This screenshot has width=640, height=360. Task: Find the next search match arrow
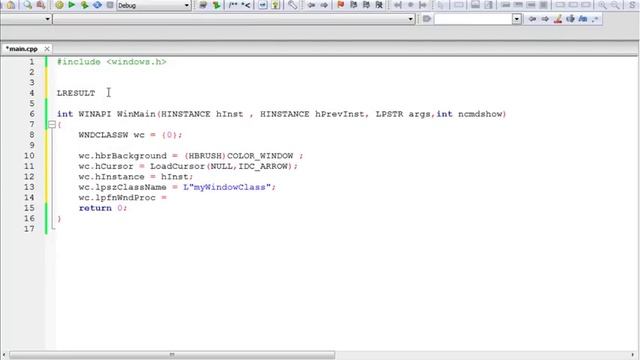point(545,19)
